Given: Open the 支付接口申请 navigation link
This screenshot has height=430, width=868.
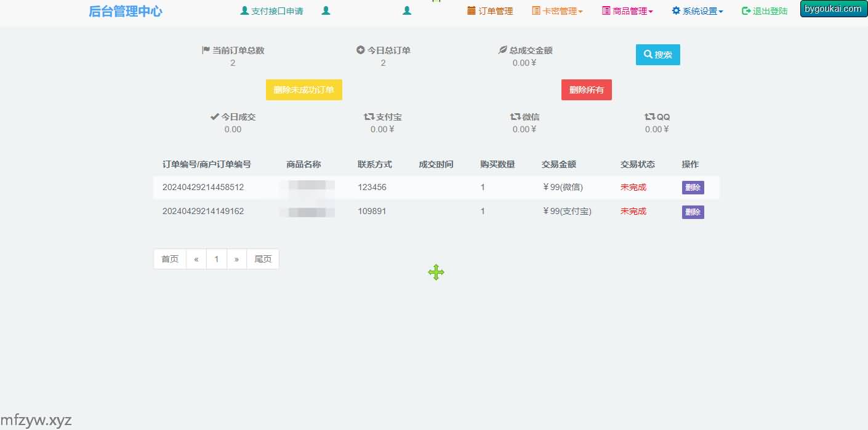Looking at the screenshot, I should pos(277,11).
